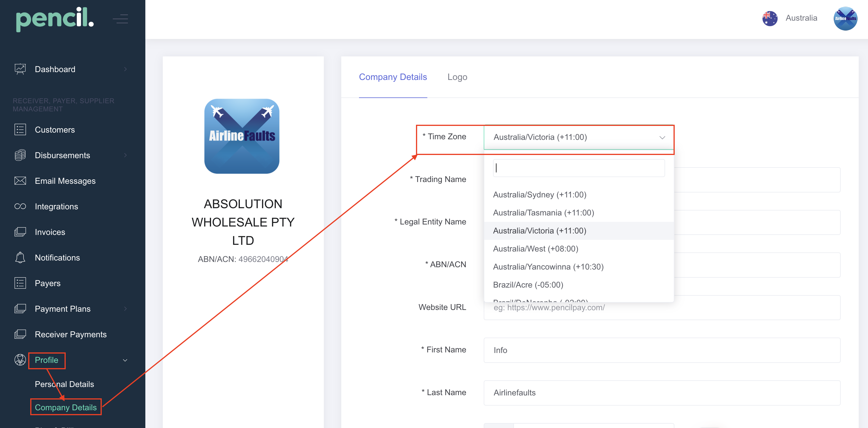Screen dimensions: 868x428
Task: Click the Disbursements coins icon
Action: tap(20, 155)
